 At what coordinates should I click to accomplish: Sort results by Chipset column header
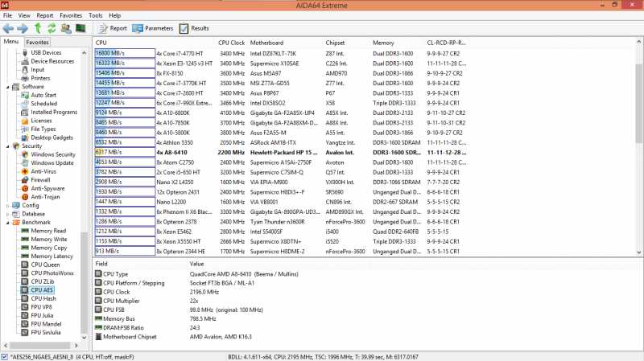pyautogui.click(x=346, y=43)
